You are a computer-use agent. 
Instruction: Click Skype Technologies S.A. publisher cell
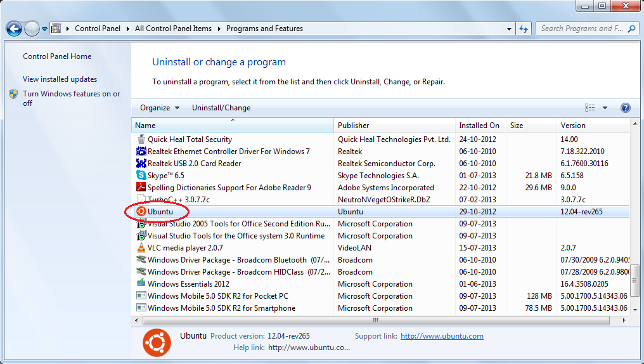(x=378, y=176)
